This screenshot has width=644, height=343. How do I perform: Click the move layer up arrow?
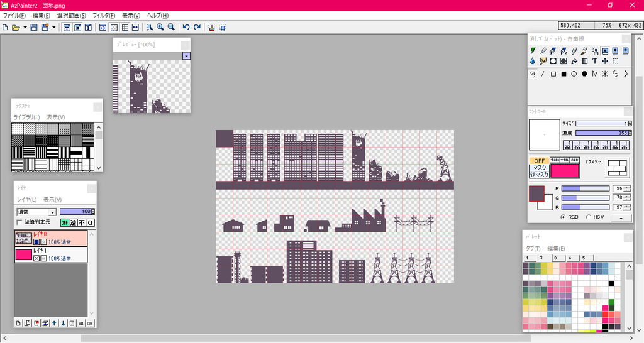tap(54, 324)
